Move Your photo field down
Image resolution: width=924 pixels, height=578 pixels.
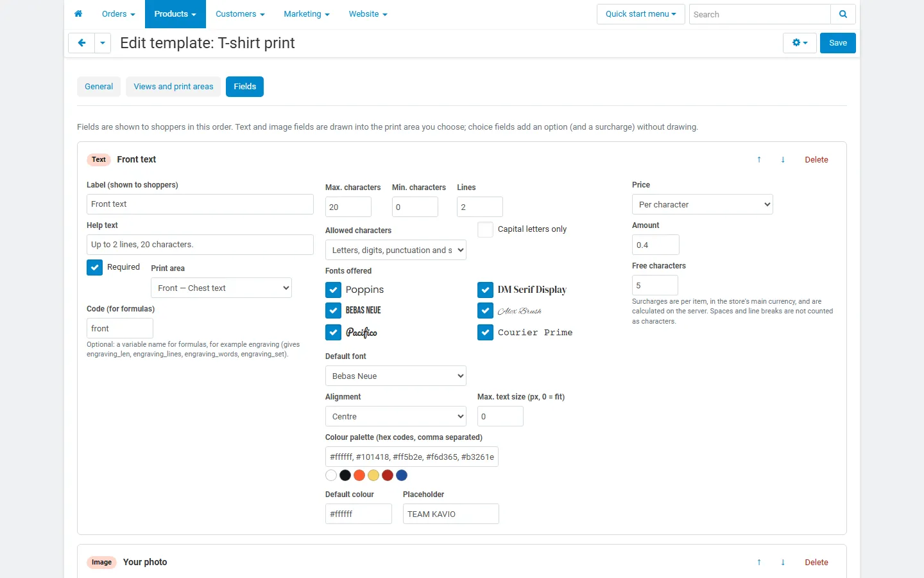(783, 562)
